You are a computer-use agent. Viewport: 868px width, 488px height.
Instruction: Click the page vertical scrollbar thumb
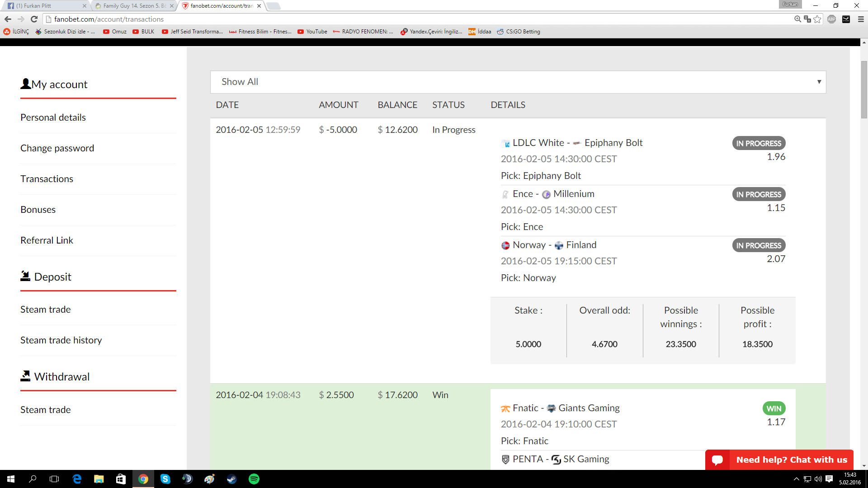click(864, 89)
